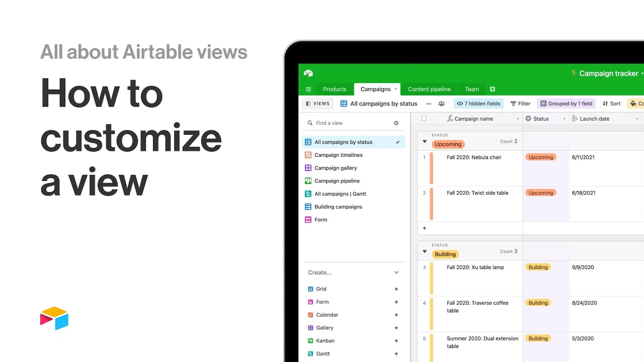Collapse the Upcoming group

point(425,142)
